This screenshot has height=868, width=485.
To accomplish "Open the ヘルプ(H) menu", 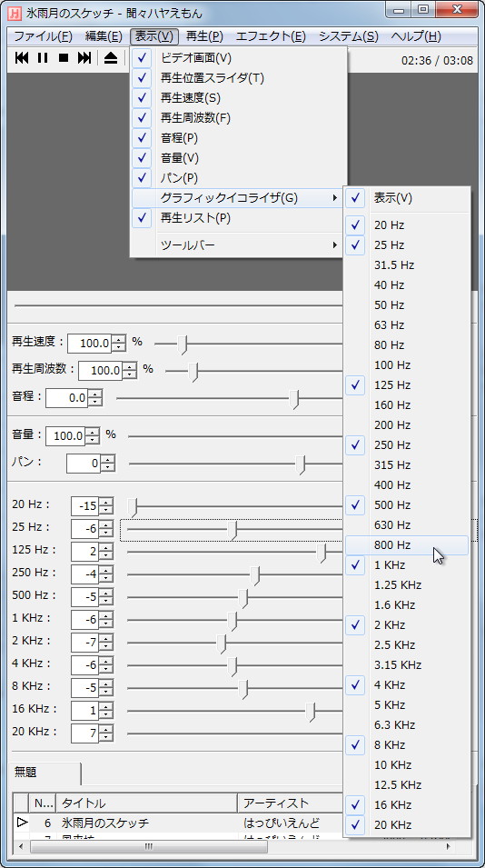I will pos(416,36).
